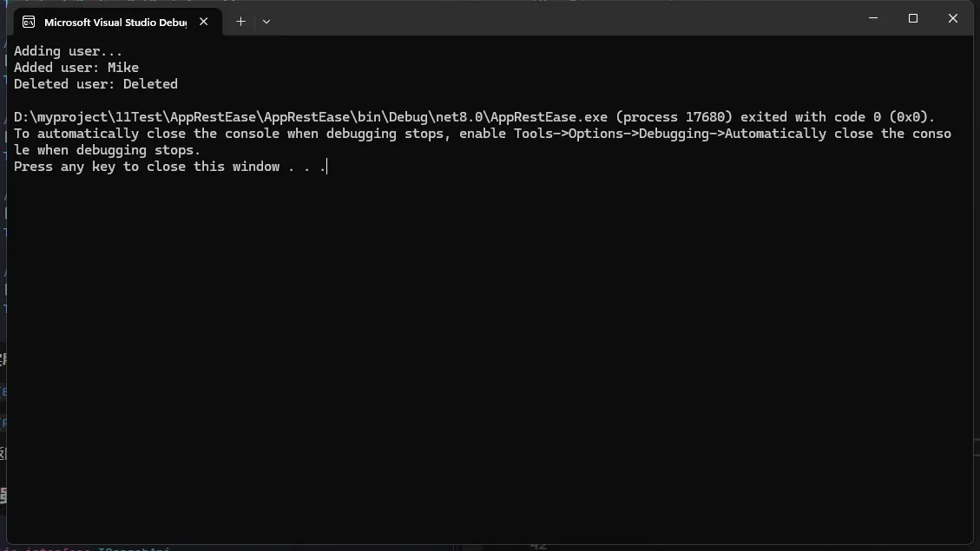Screen dimensions: 980x551
Task: Click the console icon in the tab
Action: tap(29, 22)
